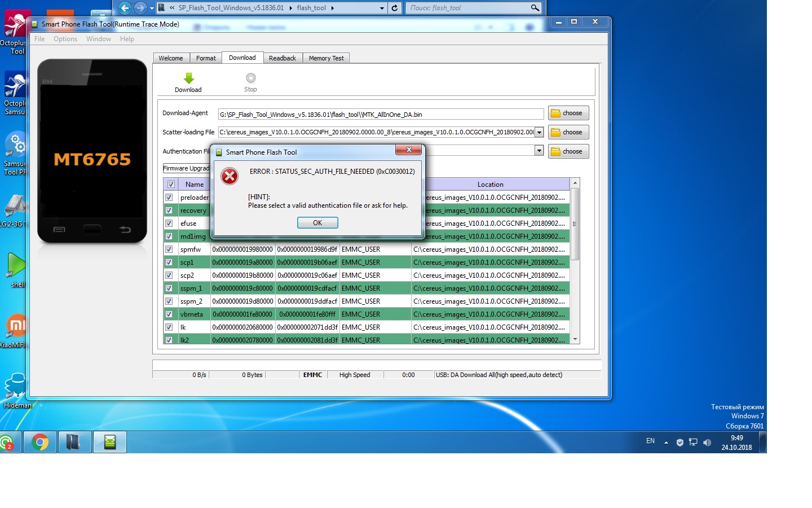Open the File menu
Screen dimensions: 812x508
(39, 39)
